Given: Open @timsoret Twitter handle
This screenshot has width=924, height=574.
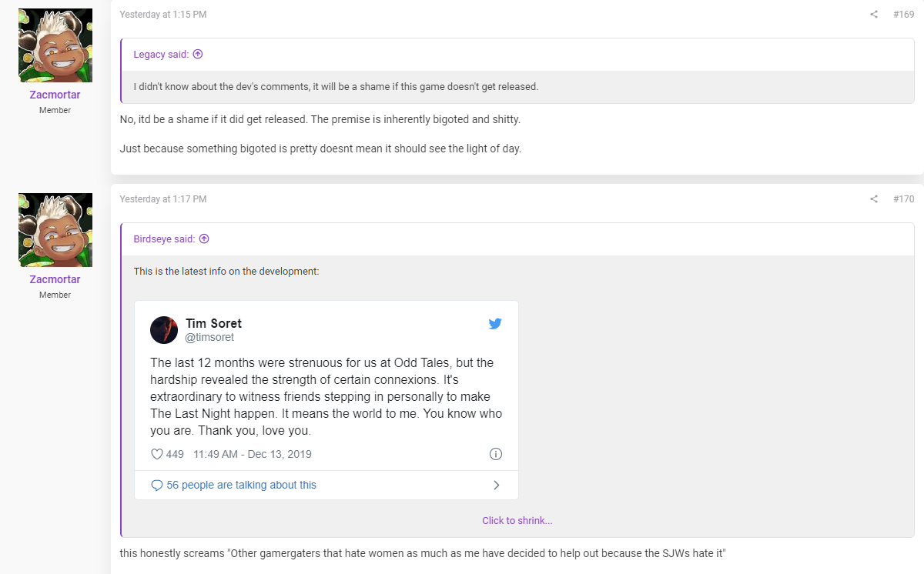Looking at the screenshot, I should tap(209, 337).
